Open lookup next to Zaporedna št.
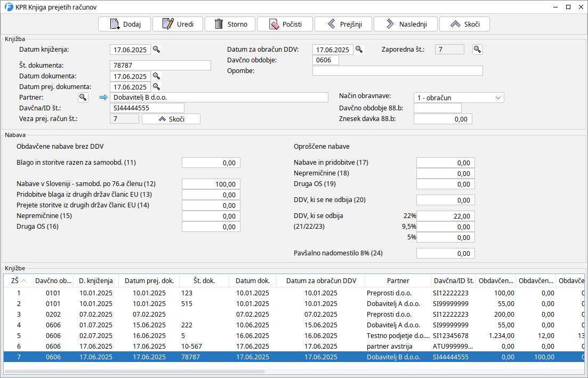This screenshot has width=588, height=378. 478,50
